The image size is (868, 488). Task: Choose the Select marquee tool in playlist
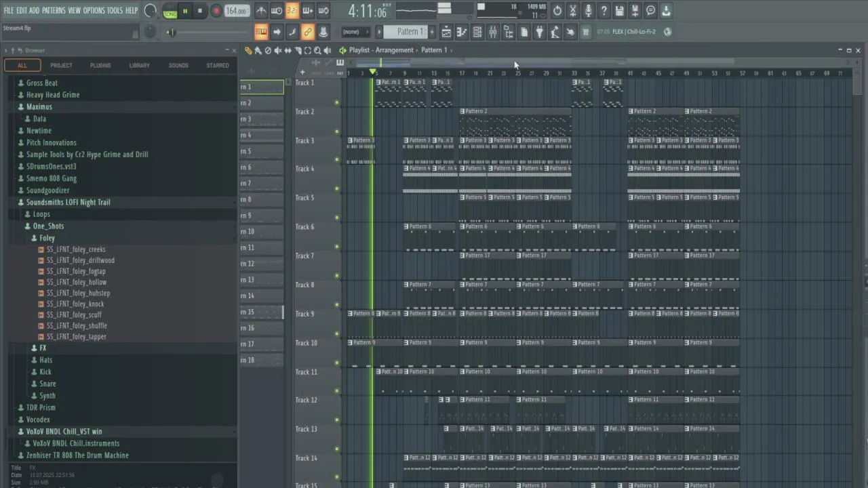tap(307, 50)
